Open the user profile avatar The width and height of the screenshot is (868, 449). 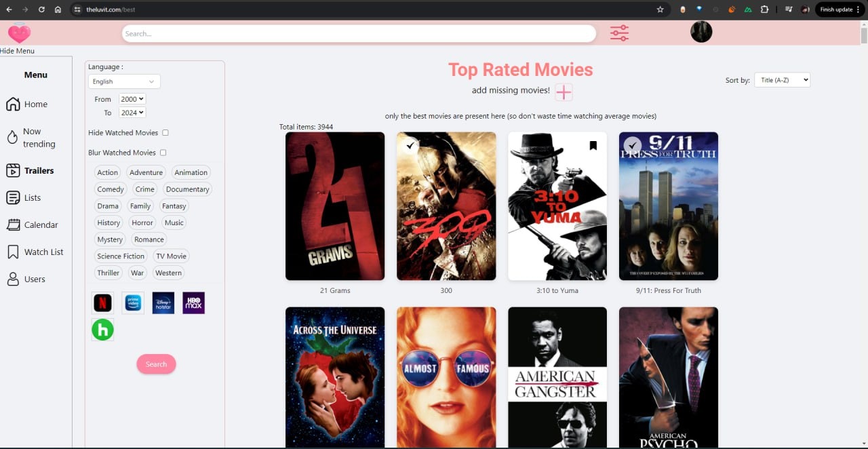pyautogui.click(x=701, y=32)
